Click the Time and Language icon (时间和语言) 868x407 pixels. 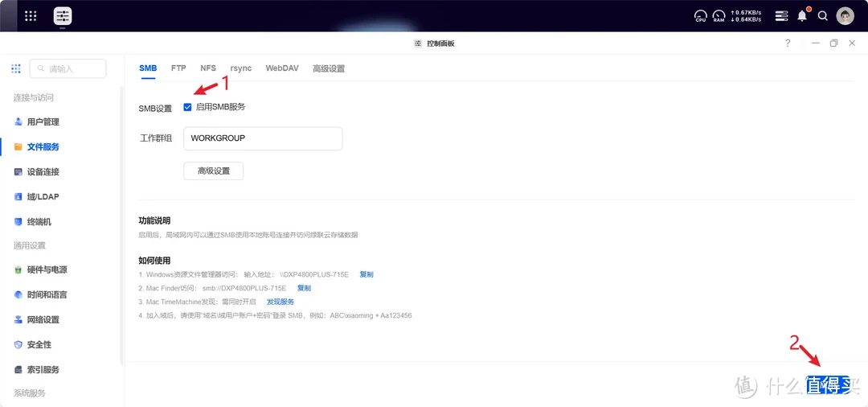18,294
